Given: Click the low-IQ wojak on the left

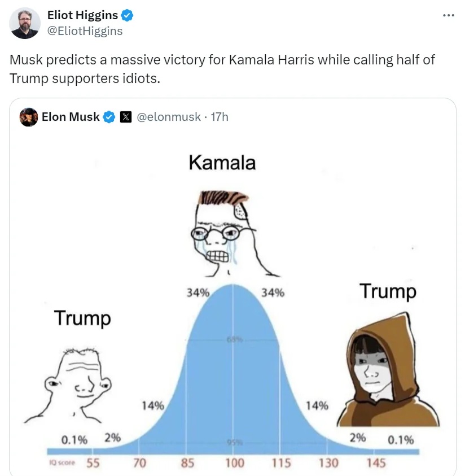Looking at the screenshot, I should [x=68, y=386].
